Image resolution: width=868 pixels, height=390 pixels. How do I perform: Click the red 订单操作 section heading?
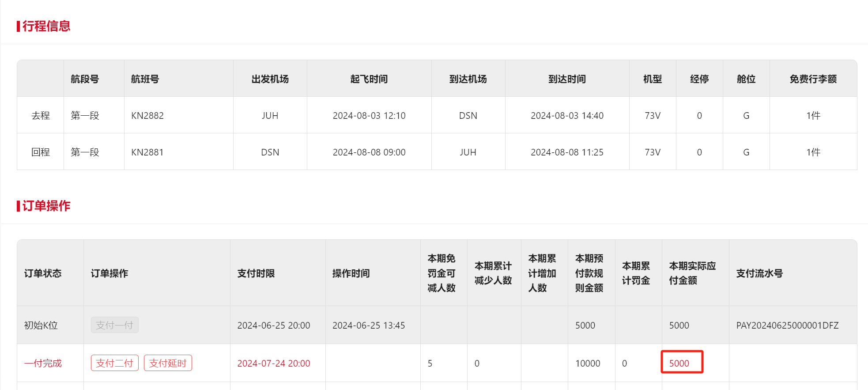[46, 206]
